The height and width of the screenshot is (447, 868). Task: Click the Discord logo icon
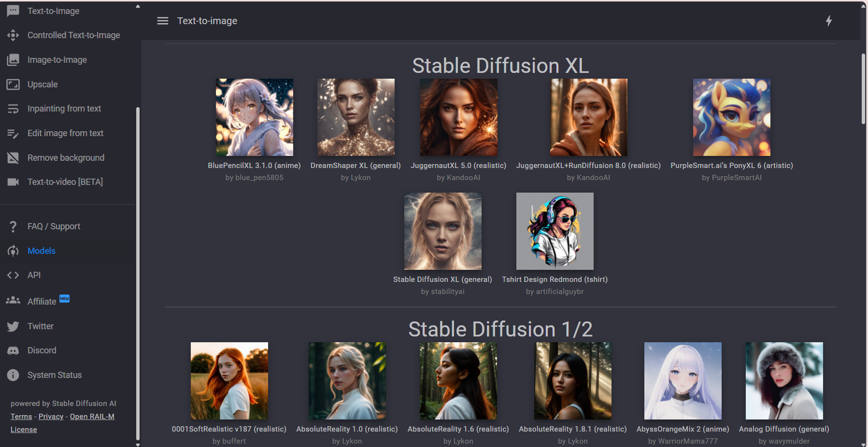point(13,350)
